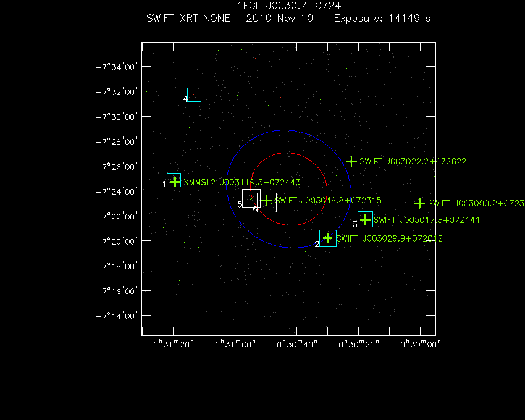Click the number 5 beside the white box
525x420 pixels.
tap(240, 204)
